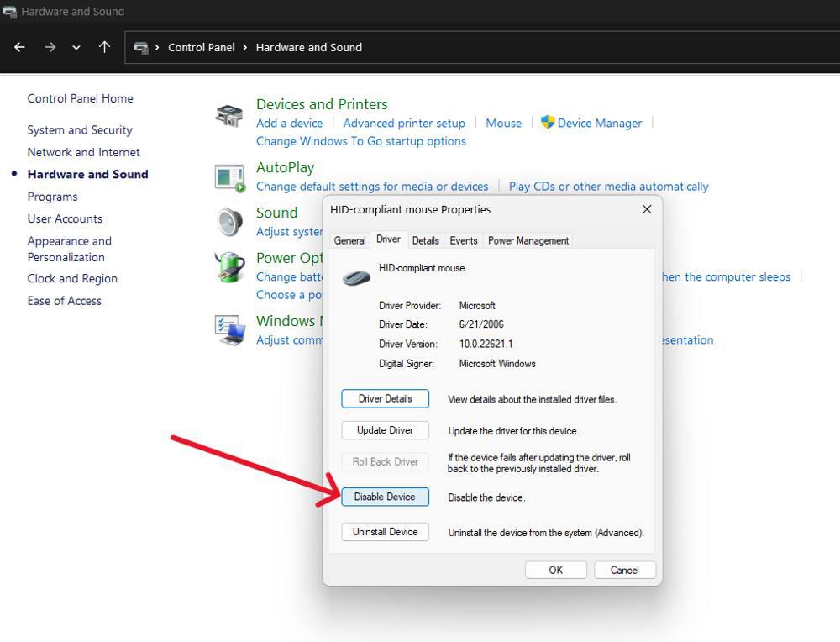Open System and Security category
The height and width of the screenshot is (642, 840).
80,130
